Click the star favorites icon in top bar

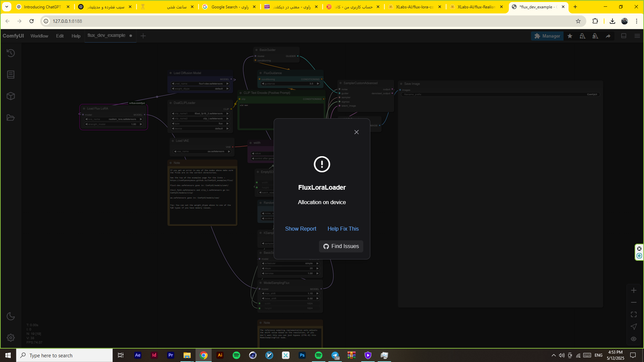pyautogui.click(x=570, y=36)
